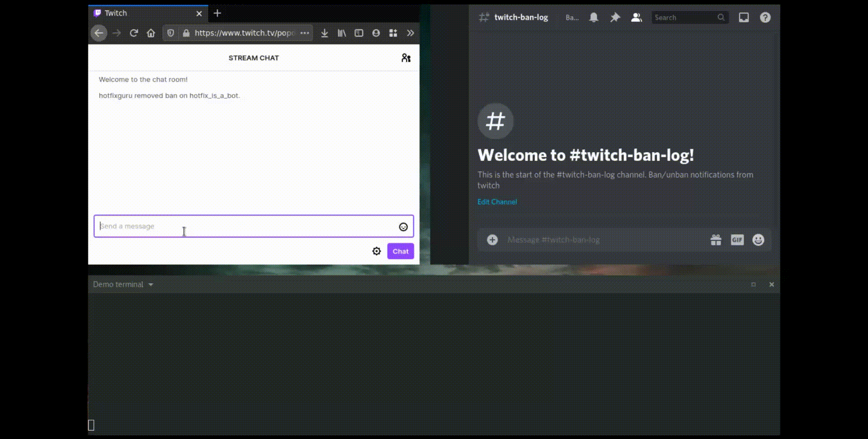The height and width of the screenshot is (439, 868).
Task: Show site security padlock info
Action: [186, 33]
